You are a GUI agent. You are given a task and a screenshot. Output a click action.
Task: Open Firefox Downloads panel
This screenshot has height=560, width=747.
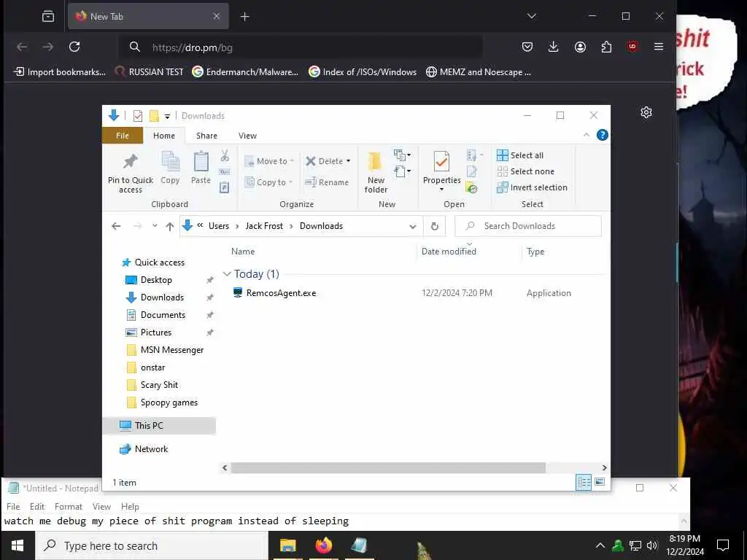[553, 47]
